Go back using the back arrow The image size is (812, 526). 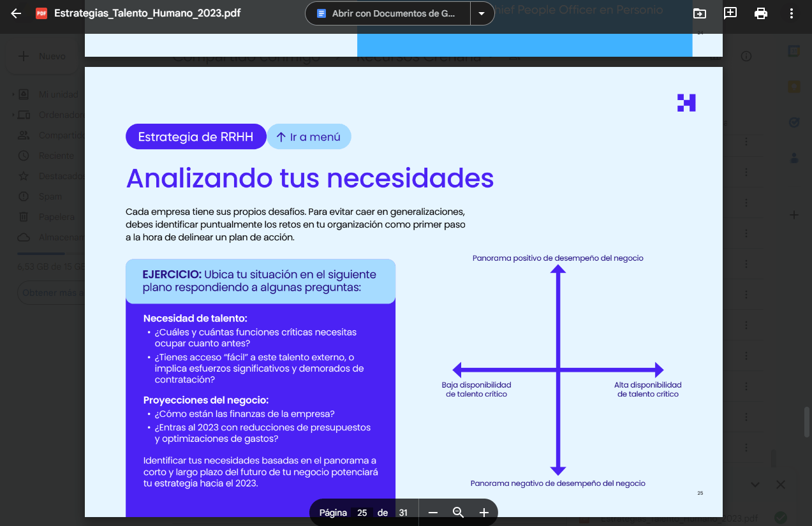(15, 12)
